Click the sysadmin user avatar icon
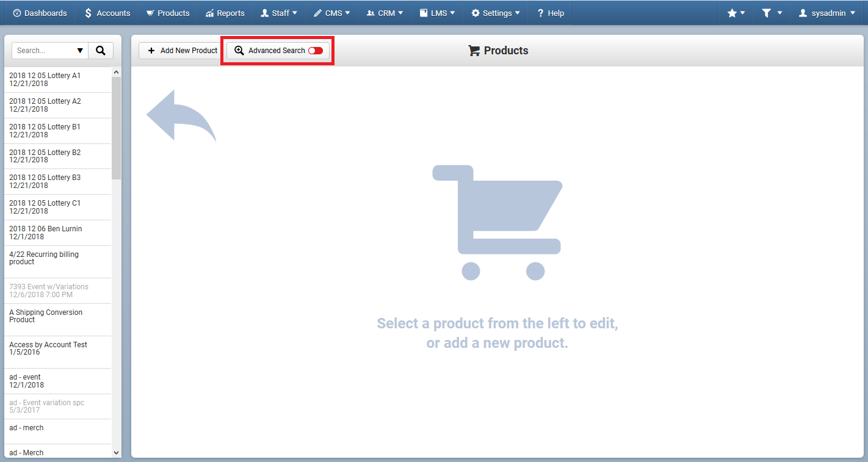Screen dimensions: 868x462 [x=803, y=13]
